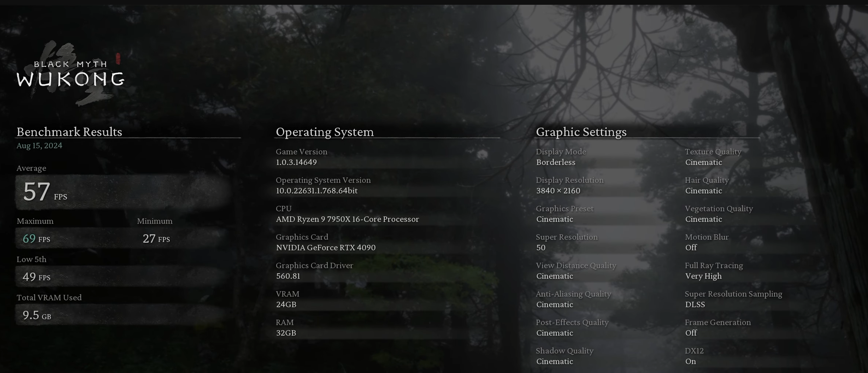Select 'NVIDIA GeForce RTX 4090'
Image resolution: width=868 pixels, height=373 pixels.
[x=326, y=248]
